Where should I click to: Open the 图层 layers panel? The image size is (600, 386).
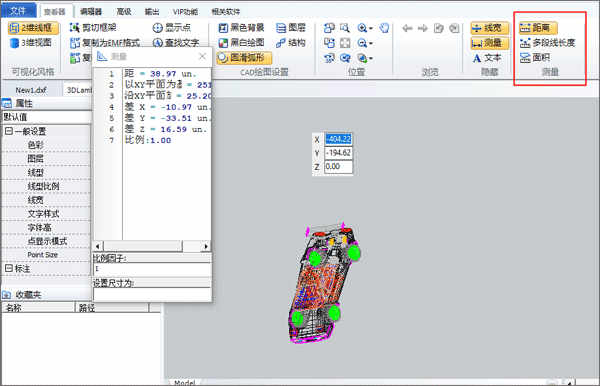pos(291,28)
